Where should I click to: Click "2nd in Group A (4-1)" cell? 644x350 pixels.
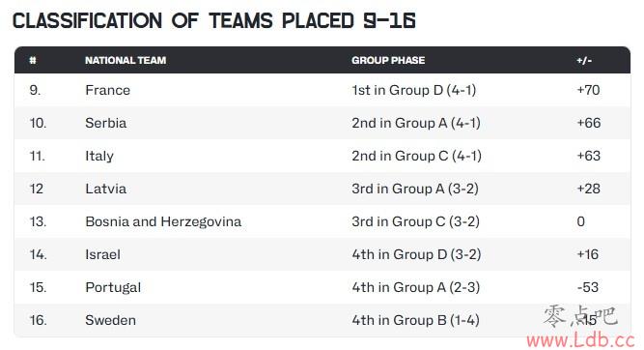[416, 123]
